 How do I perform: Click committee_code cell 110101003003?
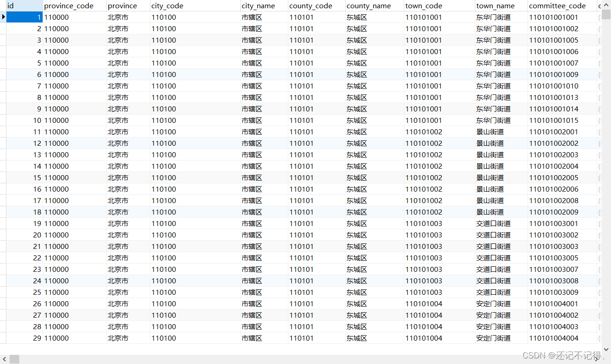[562, 246]
